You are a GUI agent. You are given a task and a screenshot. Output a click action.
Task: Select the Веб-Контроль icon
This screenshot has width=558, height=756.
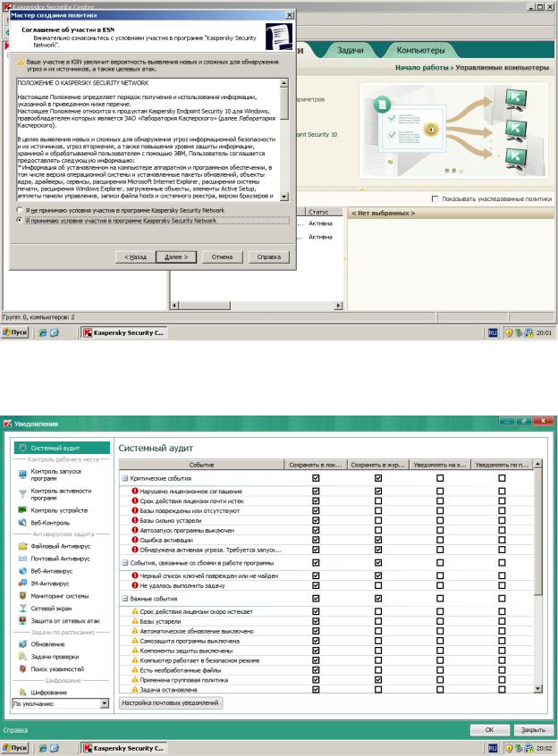click(22, 523)
